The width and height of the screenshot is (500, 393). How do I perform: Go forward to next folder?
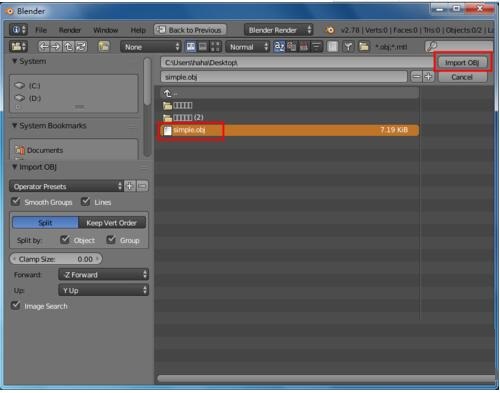(56, 47)
